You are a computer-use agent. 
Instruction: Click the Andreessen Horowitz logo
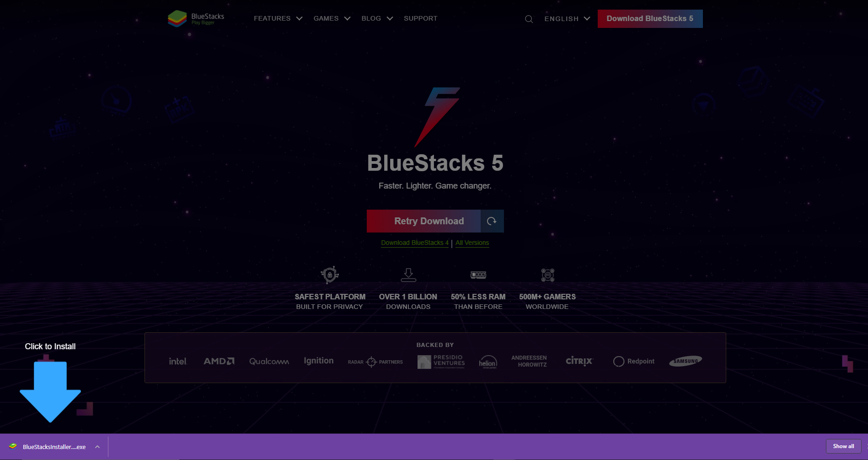530,361
